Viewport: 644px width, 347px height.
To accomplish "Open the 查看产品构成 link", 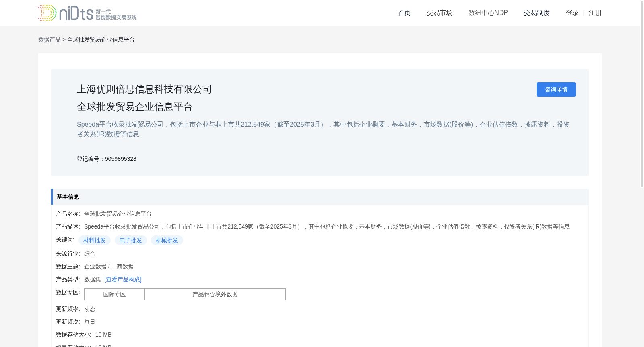I will (x=123, y=279).
